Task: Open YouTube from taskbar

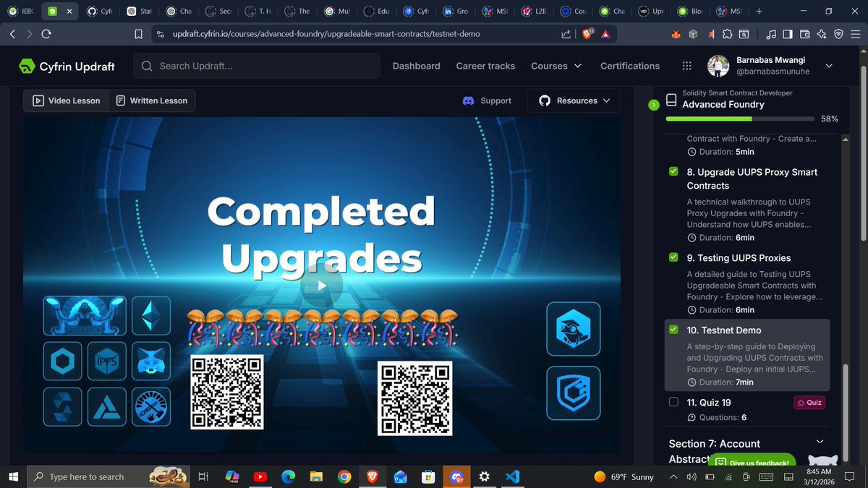Action: 260,476
